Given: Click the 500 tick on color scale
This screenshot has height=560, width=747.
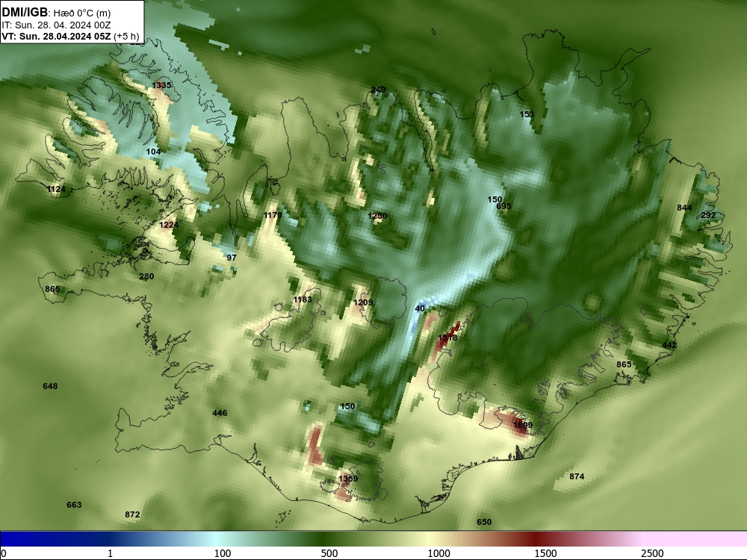Looking at the screenshot, I should point(329,553).
